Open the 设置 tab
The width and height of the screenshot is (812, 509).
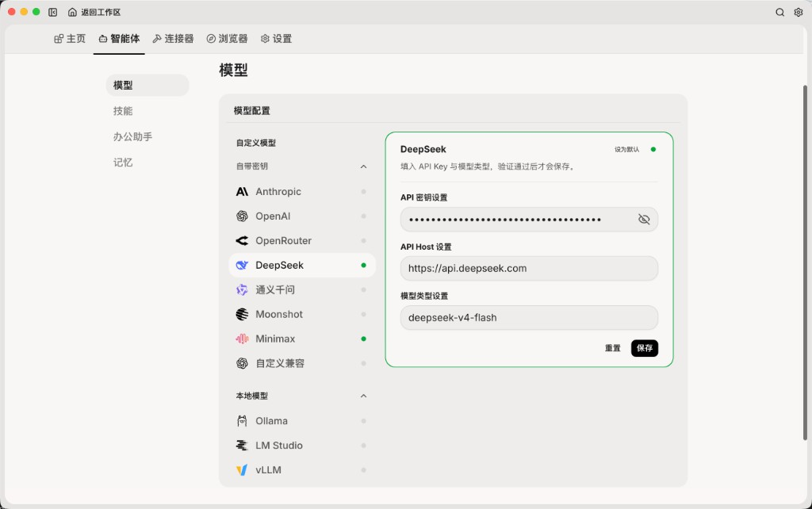coord(276,39)
